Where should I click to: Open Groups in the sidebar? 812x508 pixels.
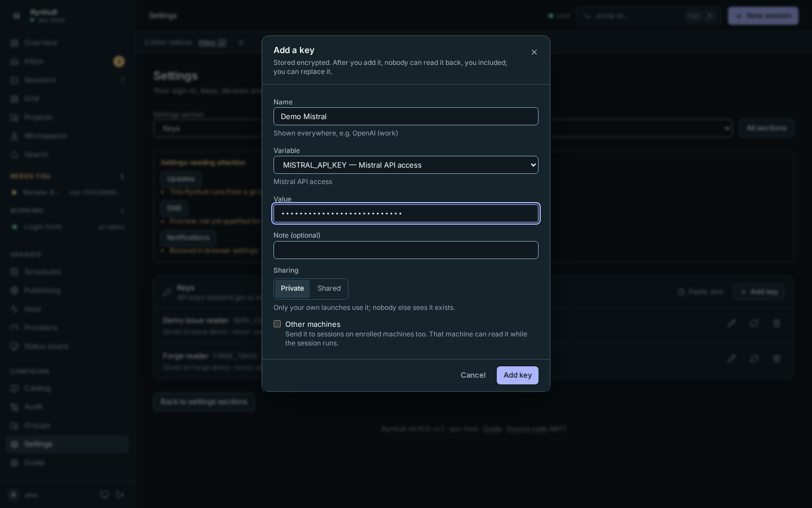(x=68, y=426)
